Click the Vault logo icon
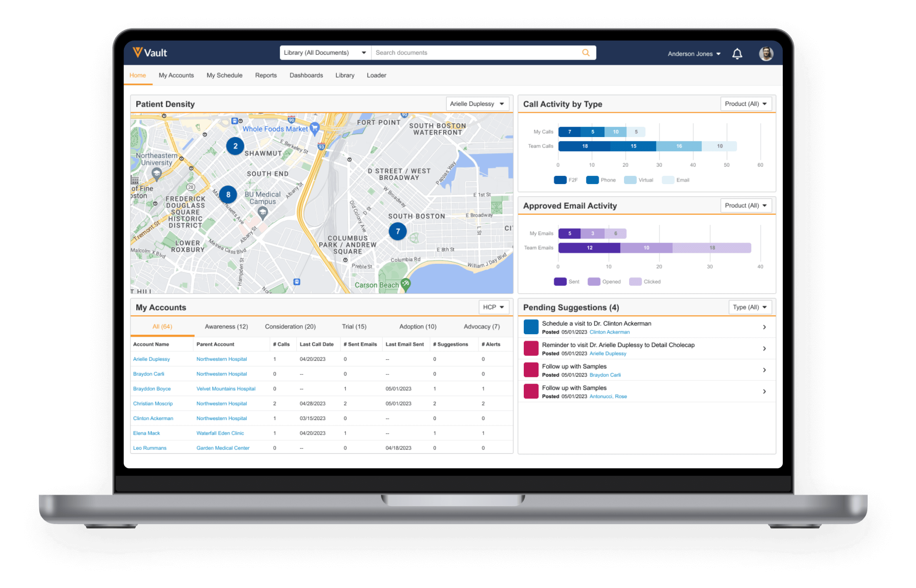916x588 pixels. [x=138, y=52]
